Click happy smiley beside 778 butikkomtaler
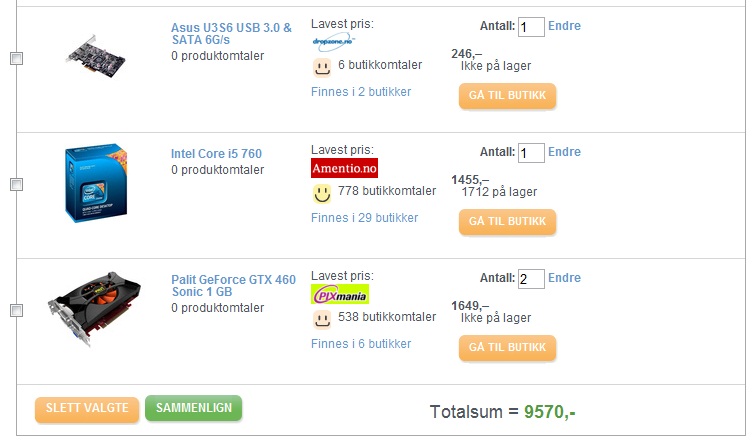This screenshot has height=447, width=753. point(321,192)
